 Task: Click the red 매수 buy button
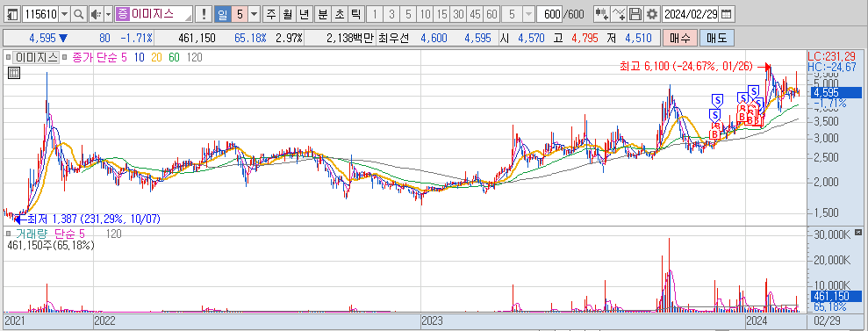680,39
